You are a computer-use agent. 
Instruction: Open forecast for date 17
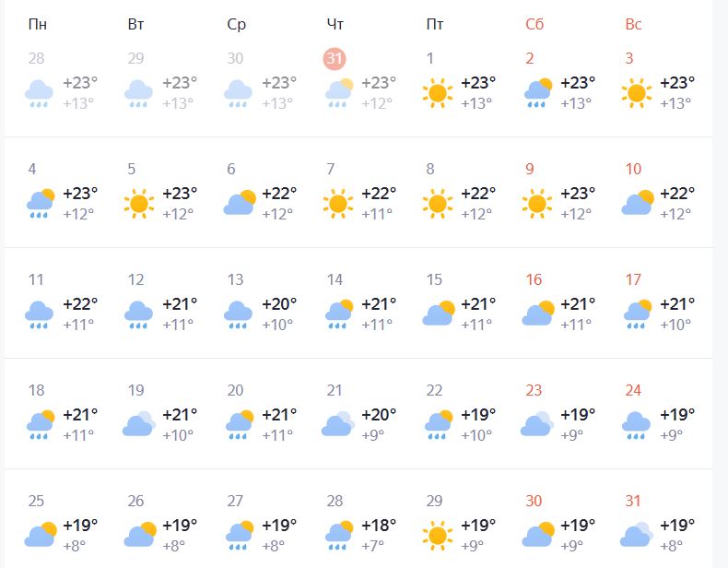coord(633,279)
